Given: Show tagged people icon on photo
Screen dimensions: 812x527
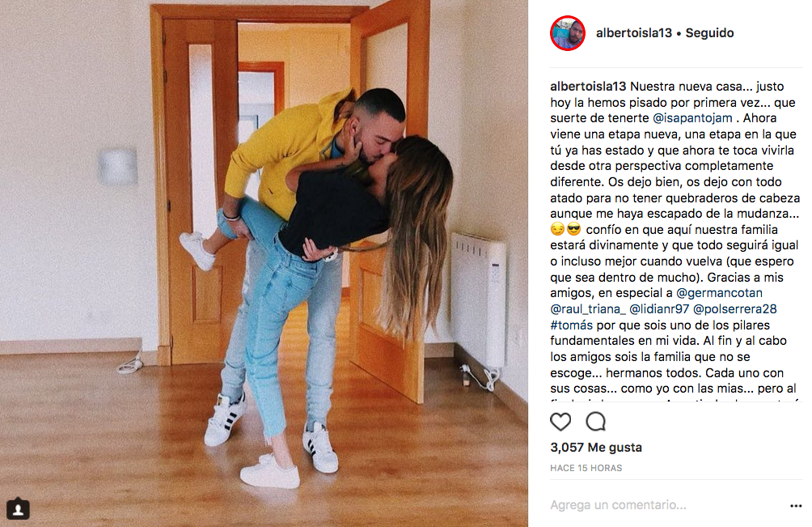Looking at the screenshot, I should (x=18, y=509).
